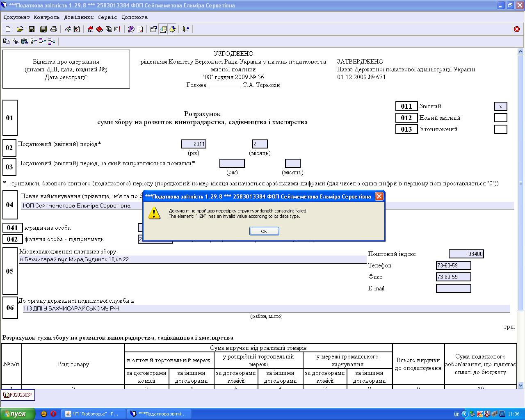This screenshot has height=420, width=525.
Task: Click the red house icon in the toolbar
Action: point(90,29)
